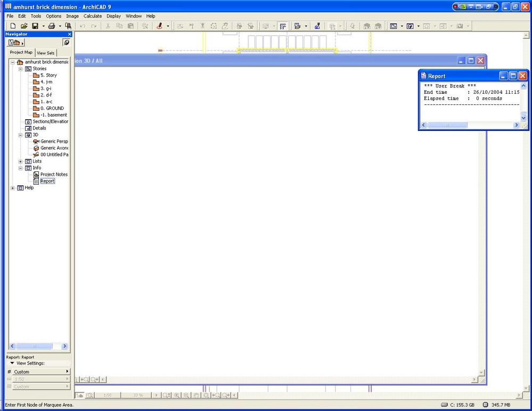Click the Report window scroll down arrow

coord(523,118)
